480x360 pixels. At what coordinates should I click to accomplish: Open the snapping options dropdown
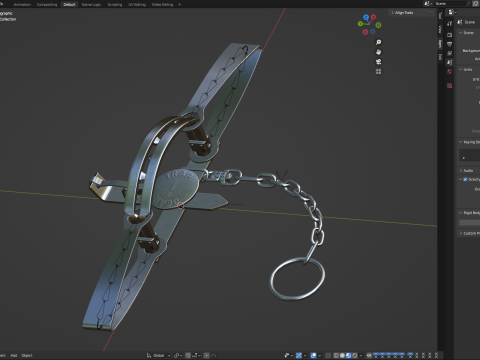click(195, 355)
